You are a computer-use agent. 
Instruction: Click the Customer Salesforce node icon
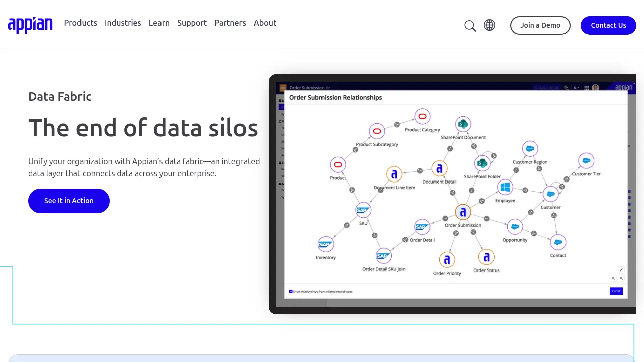pyautogui.click(x=550, y=194)
